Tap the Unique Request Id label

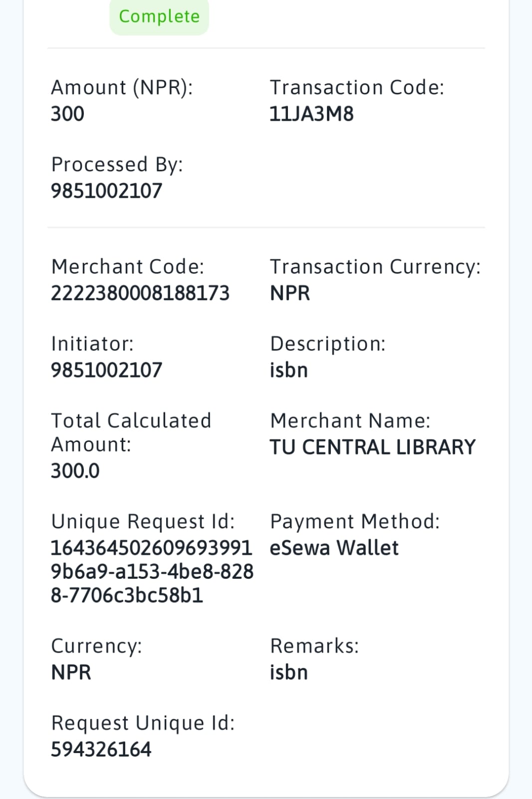(x=143, y=521)
